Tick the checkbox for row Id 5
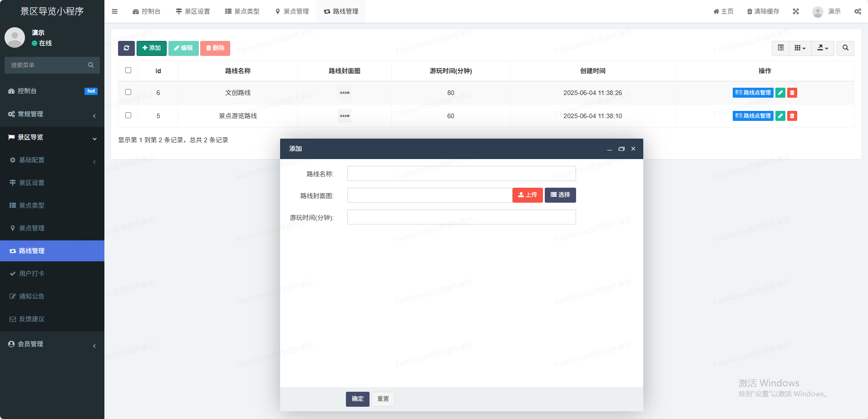This screenshot has width=868, height=419. click(x=128, y=115)
